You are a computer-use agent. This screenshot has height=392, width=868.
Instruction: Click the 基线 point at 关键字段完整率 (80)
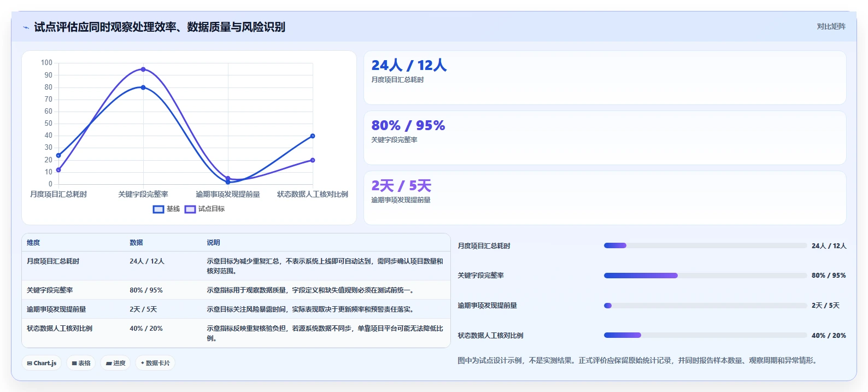click(x=143, y=87)
